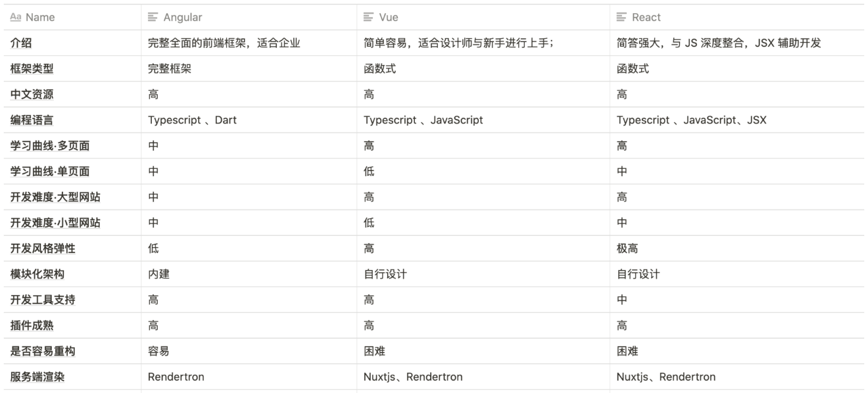Click the 编程语言 row name
Screen dimensions: 868x393
32,120
